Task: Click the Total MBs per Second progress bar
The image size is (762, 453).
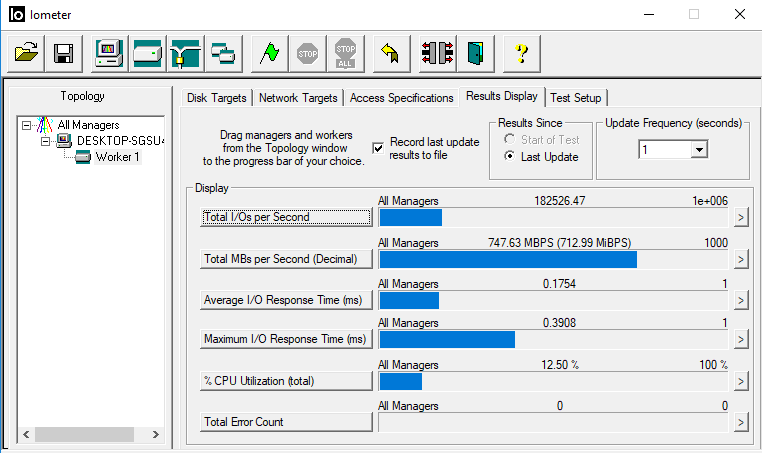Action: (x=553, y=260)
